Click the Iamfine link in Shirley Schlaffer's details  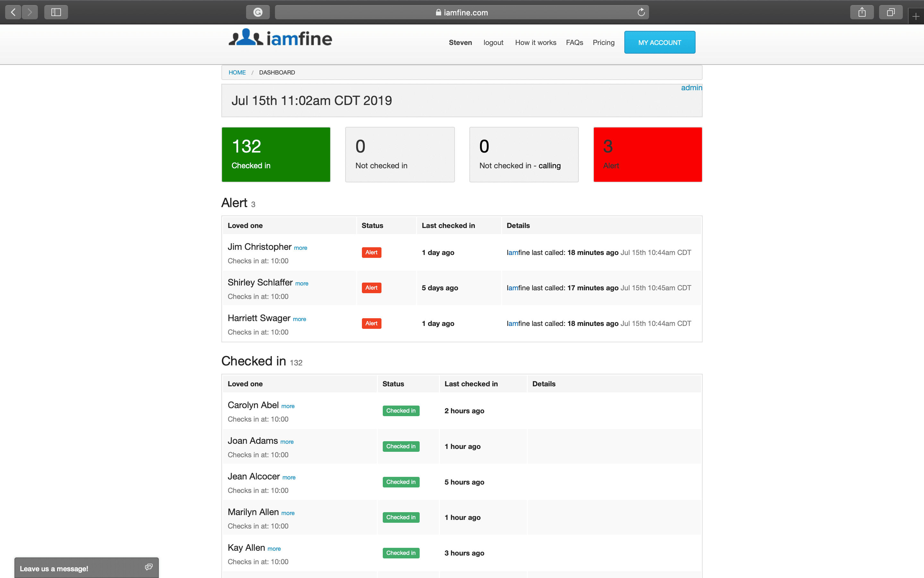click(518, 288)
